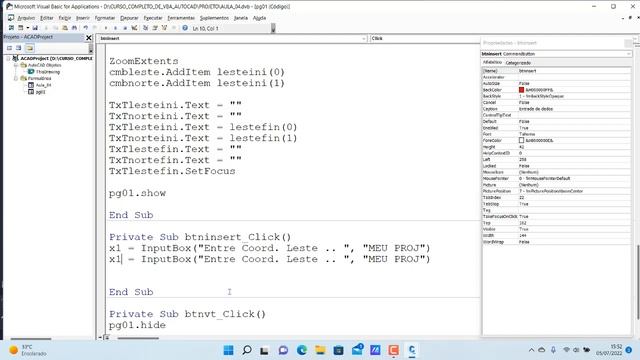Open the Editar menu
This screenshot has height=360, width=640.
coord(47,18)
